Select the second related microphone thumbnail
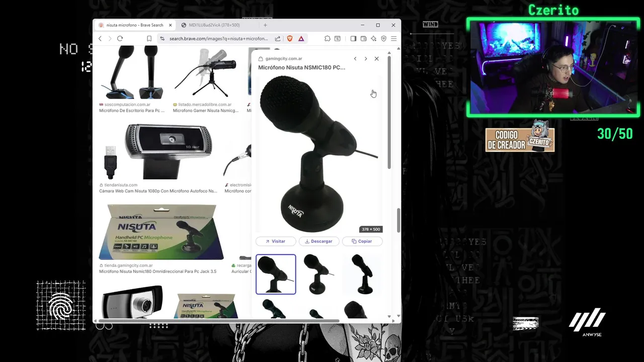This screenshot has width=644, height=362. (x=319, y=274)
